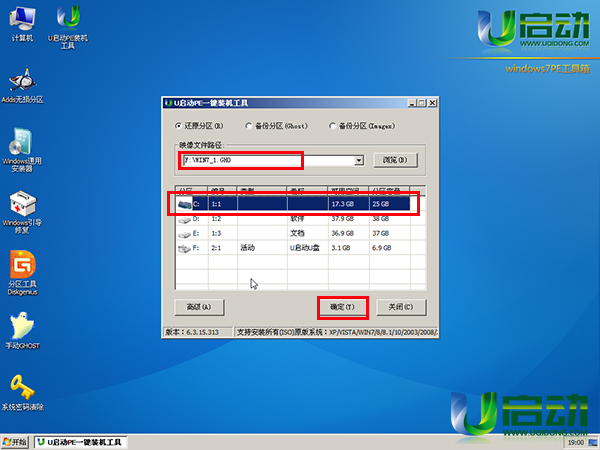Click 1:2 number cell of D: row

tap(217, 219)
